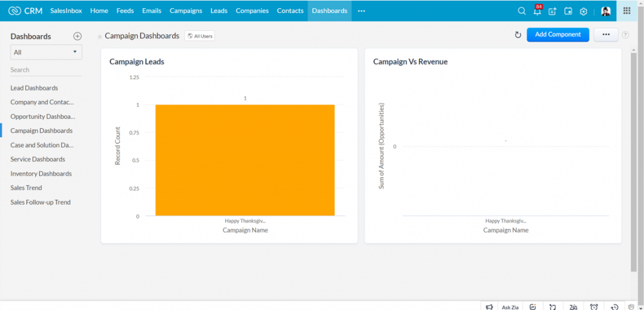Mark Campaign Dashboards as favorite star
Screen dimensions: 644x310
[99, 36]
